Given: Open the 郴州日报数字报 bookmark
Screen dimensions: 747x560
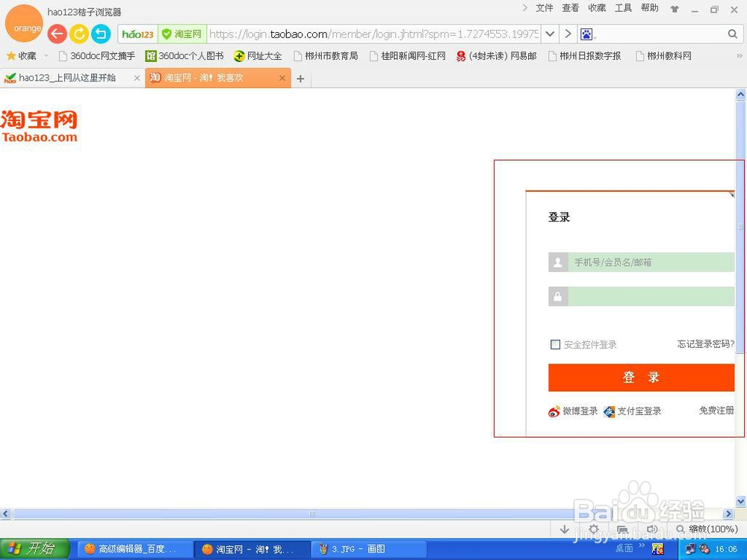Looking at the screenshot, I should pyautogui.click(x=585, y=56).
